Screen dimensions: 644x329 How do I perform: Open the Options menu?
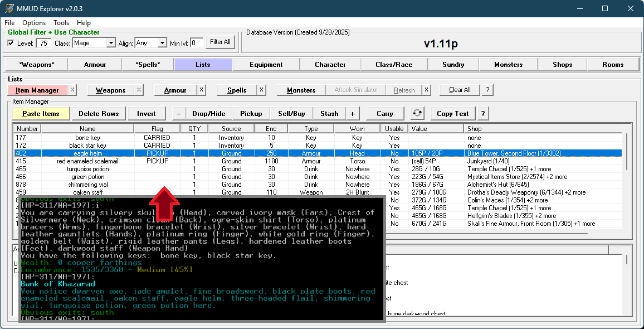point(34,23)
